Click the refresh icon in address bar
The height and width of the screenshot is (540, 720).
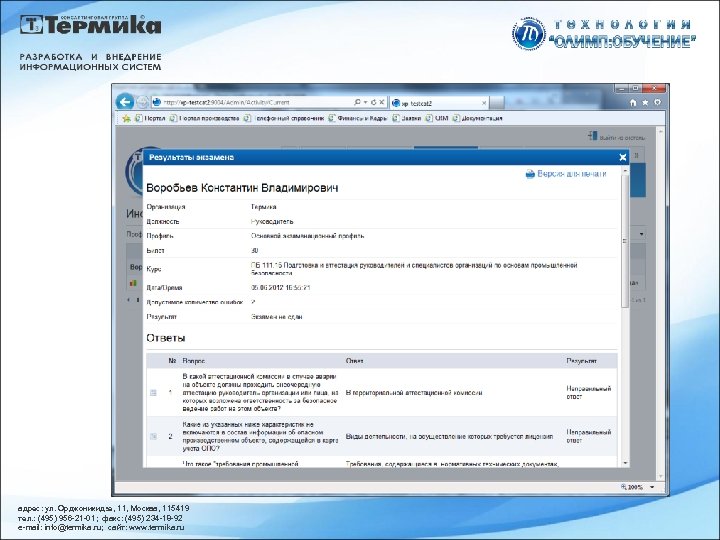[373, 102]
